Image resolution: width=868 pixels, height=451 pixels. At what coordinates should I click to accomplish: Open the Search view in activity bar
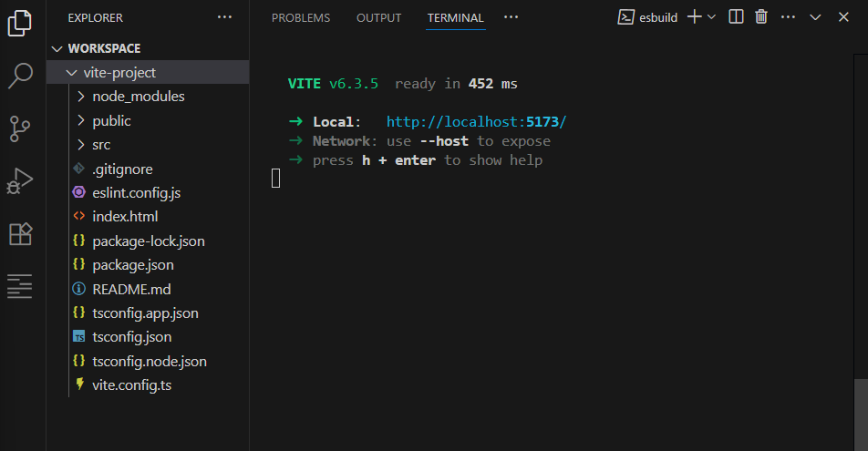click(20, 76)
